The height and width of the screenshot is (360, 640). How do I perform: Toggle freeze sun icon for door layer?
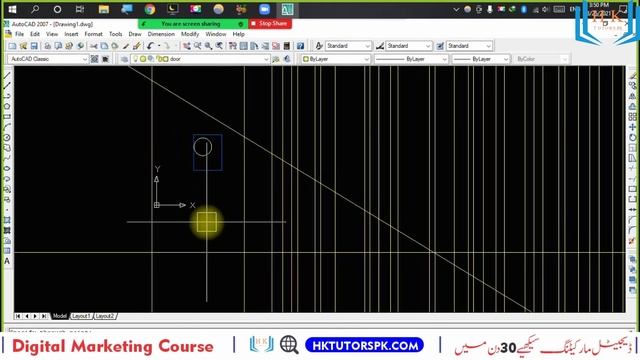[143, 59]
